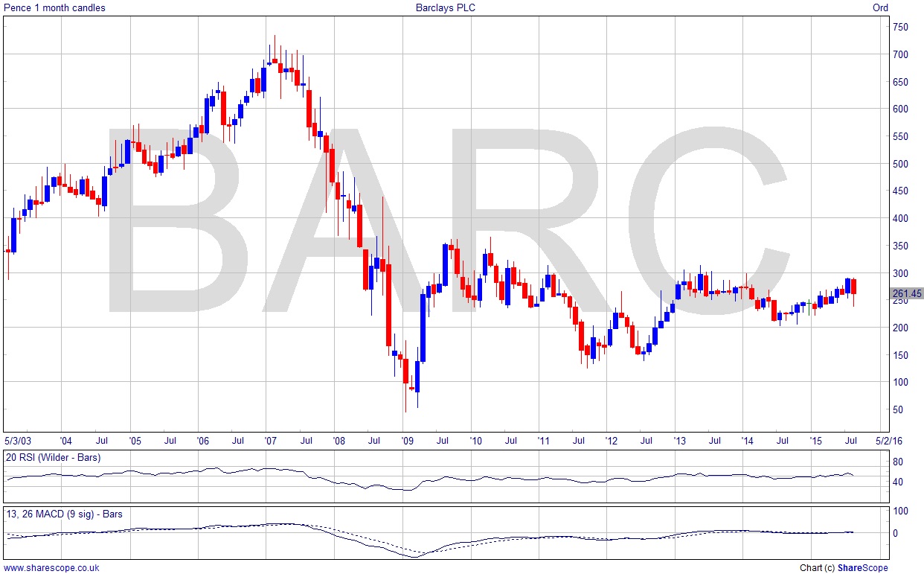924x574 pixels.
Task: Click the Chart (c) ShareScope credit
Action: tap(844, 568)
